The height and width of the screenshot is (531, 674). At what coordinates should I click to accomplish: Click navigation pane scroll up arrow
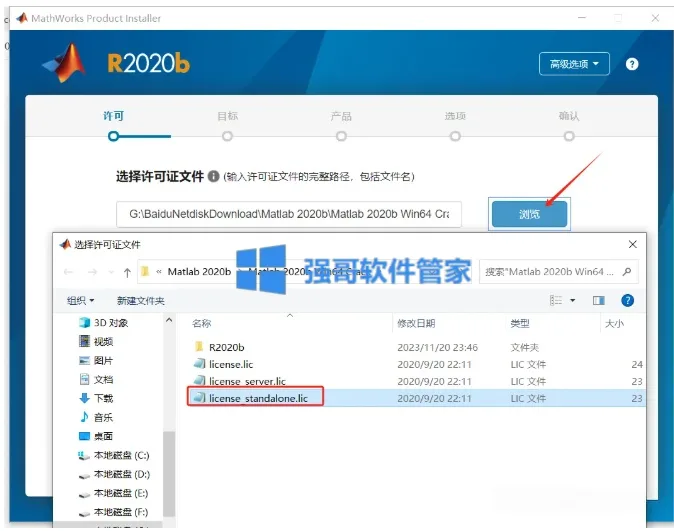click(x=169, y=320)
